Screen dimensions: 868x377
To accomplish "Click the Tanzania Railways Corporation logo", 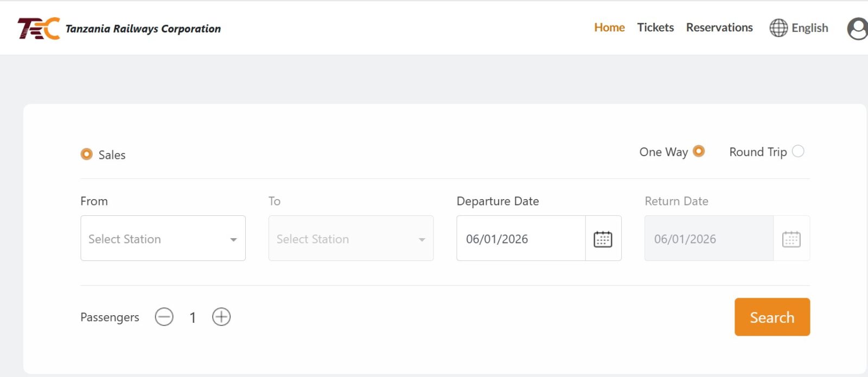I will 38,28.
